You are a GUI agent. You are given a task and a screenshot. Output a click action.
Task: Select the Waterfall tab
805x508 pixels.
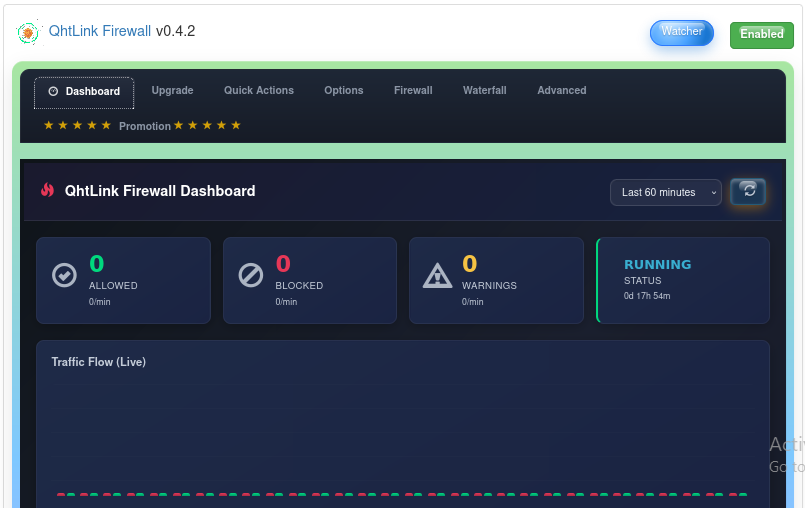485,90
